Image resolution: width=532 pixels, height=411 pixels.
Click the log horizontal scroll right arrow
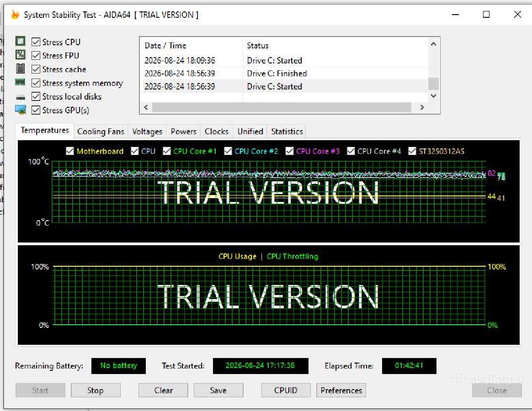click(422, 107)
